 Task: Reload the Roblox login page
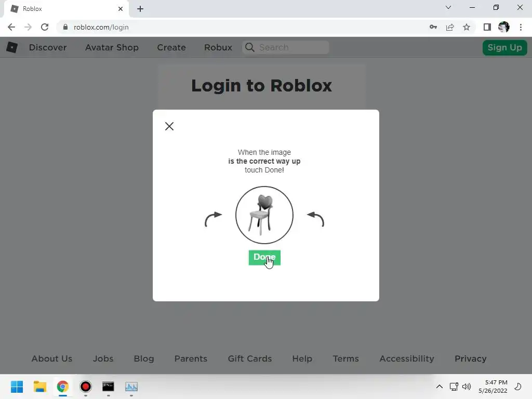click(45, 27)
